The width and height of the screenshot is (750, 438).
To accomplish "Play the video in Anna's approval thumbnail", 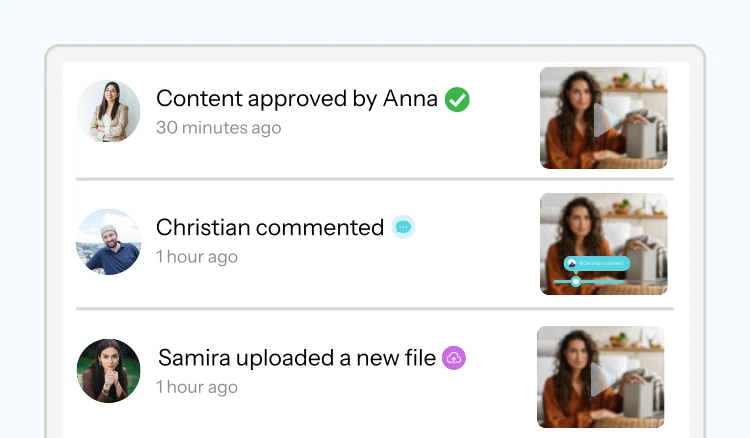I will click(x=601, y=119).
